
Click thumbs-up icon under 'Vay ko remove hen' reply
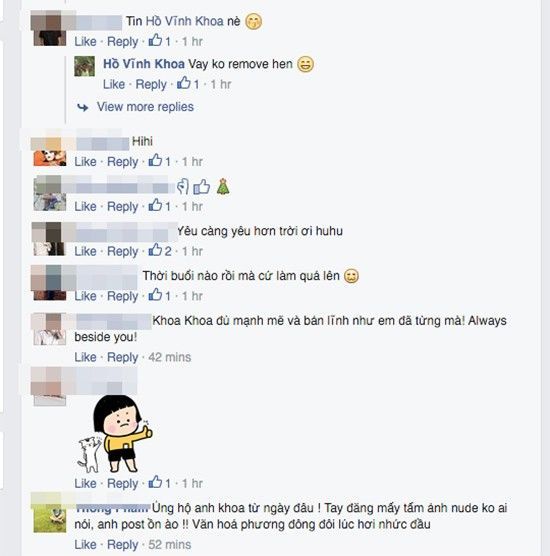(184, 83)
